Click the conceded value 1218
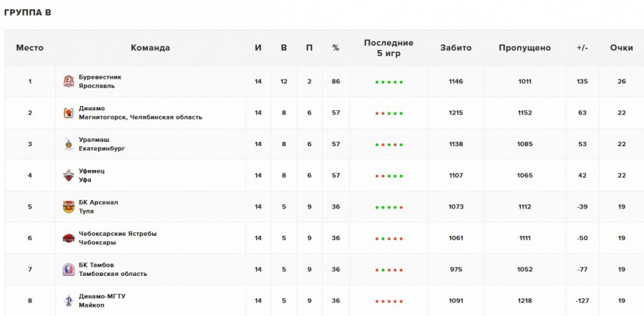The width and height of the screenshot is (644, 316). click(525, 301)
